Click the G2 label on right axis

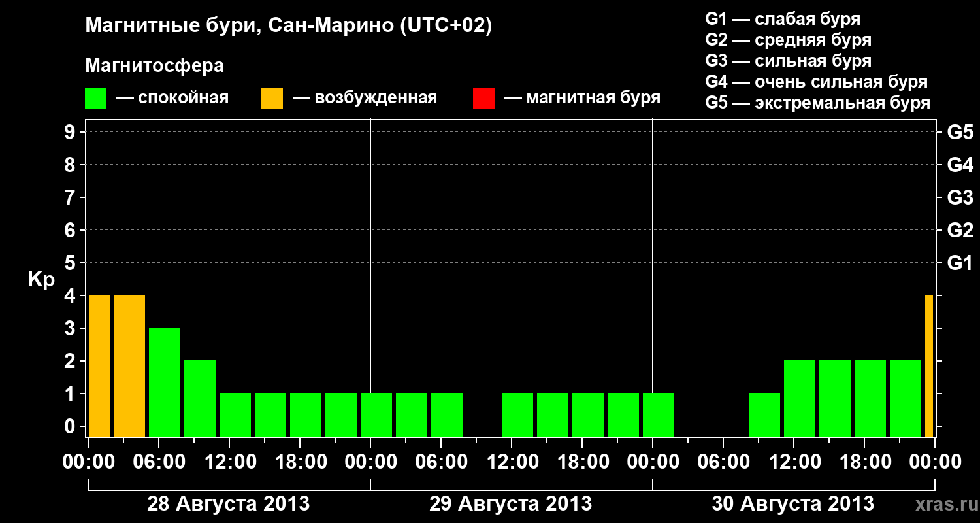[x=960, y=230]
